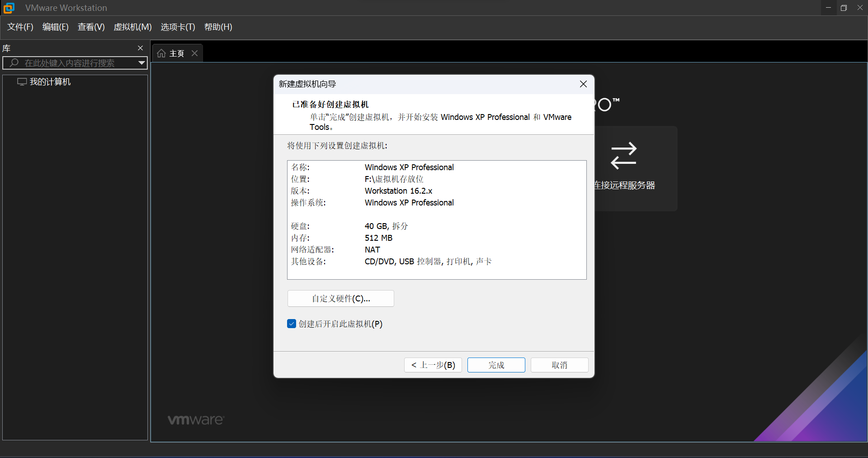Screen dimensions: 868x458
Task: Click the home icon on the 主页 tab
Action: pyautogui.click(x=161, y=53)
